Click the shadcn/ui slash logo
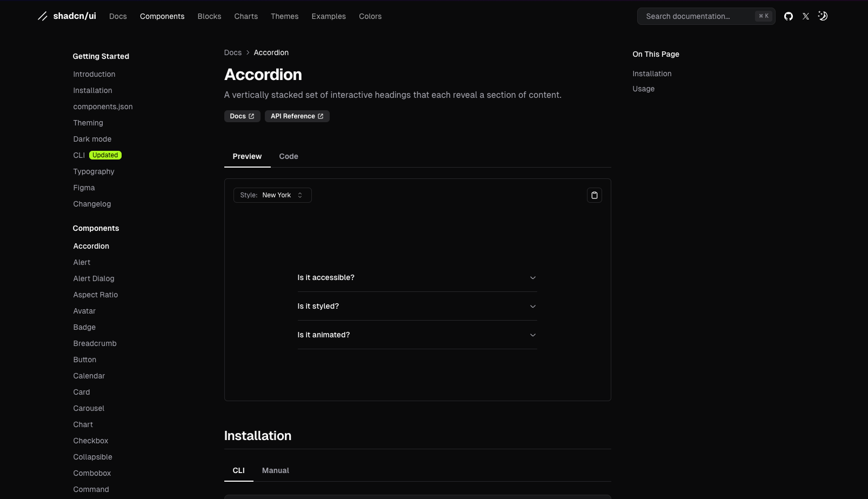Image resolution: width=868 pixels, height=499 pixels. 43,16
